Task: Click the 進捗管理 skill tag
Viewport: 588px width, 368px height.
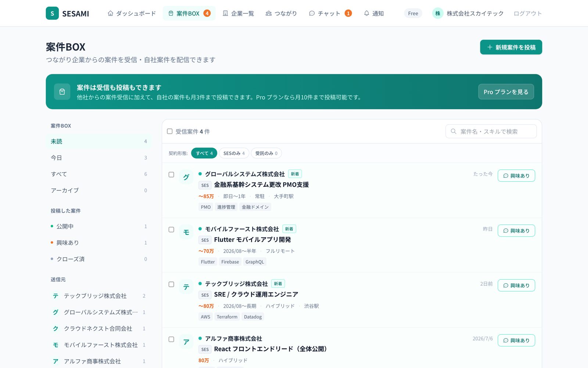Action: pos(226,207)
